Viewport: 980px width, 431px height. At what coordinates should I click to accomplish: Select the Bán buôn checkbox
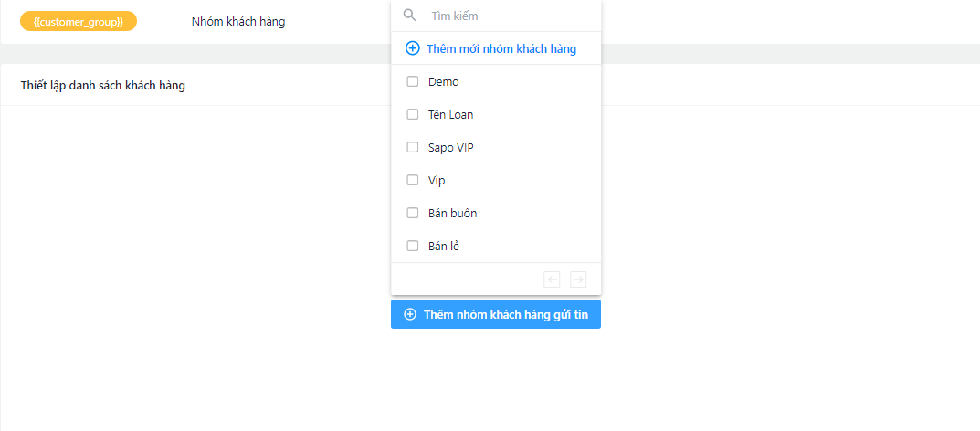tap(413, 213)
